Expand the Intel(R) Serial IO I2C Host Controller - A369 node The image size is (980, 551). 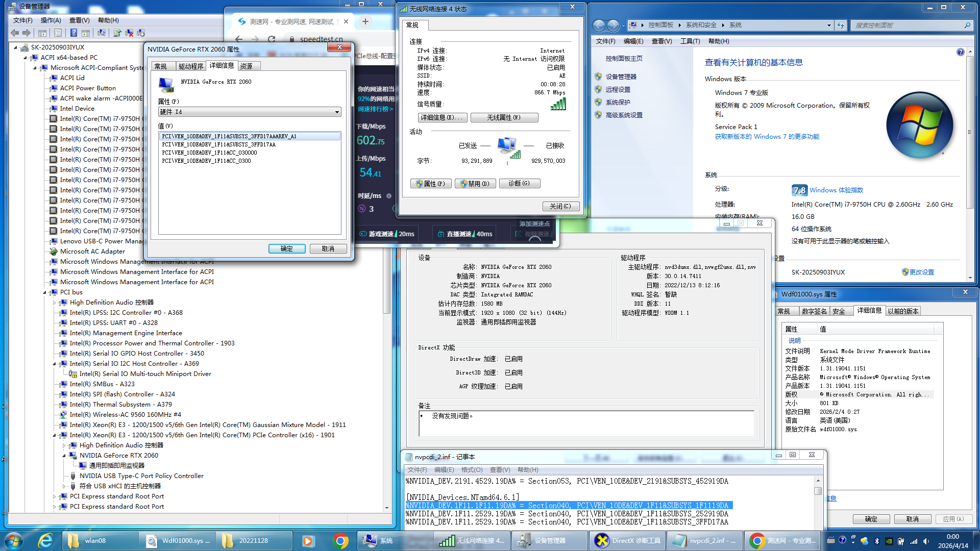click(x=54, y=364)
